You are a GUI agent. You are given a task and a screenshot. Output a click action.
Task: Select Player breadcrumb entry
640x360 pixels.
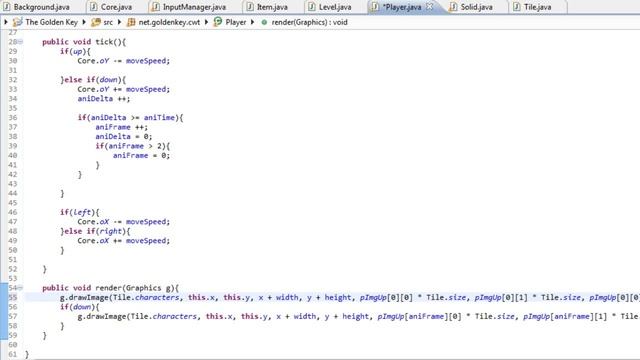[236, 22]
